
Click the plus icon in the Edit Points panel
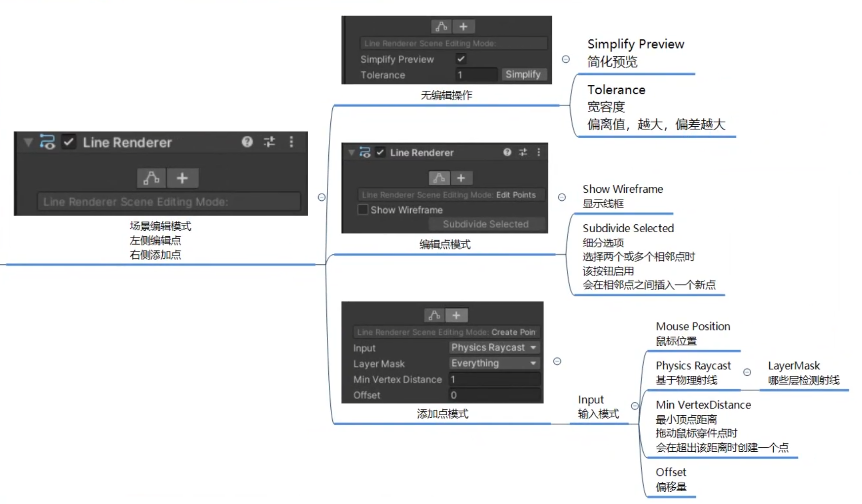tap(461, 178)
